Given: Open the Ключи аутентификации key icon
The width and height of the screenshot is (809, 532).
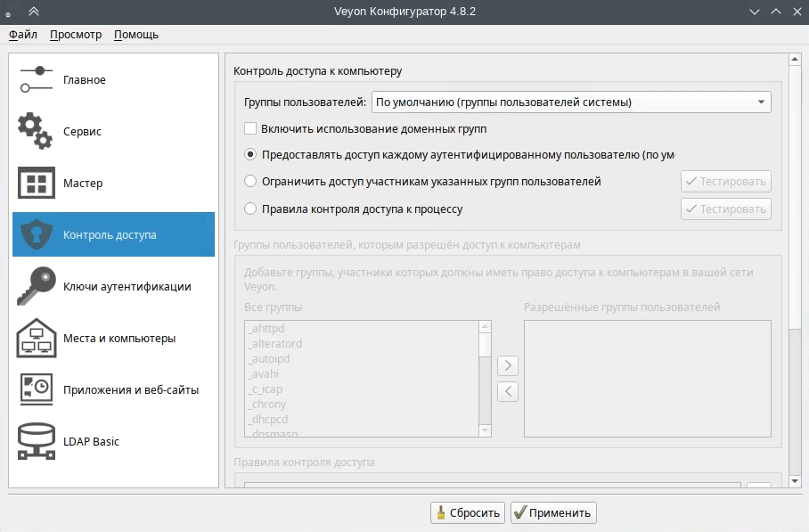Looking at the screenshot, I should pyautogui.click(x=37, y=286).
